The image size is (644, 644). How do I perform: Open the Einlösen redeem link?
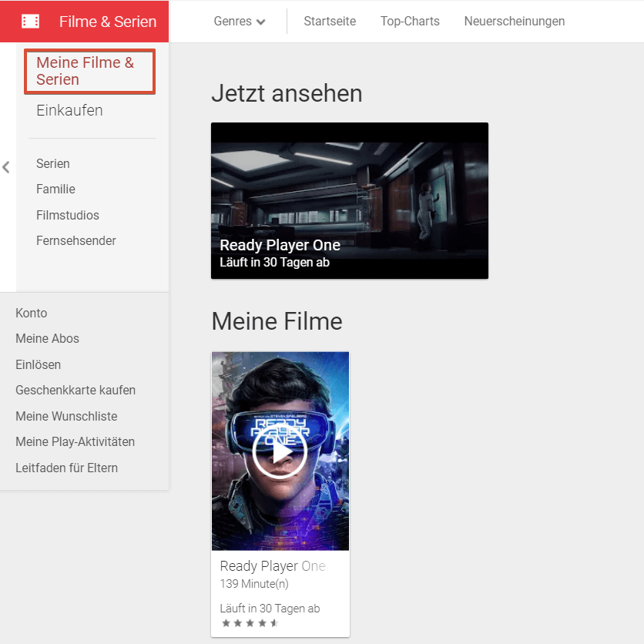(x=39, y=364)
